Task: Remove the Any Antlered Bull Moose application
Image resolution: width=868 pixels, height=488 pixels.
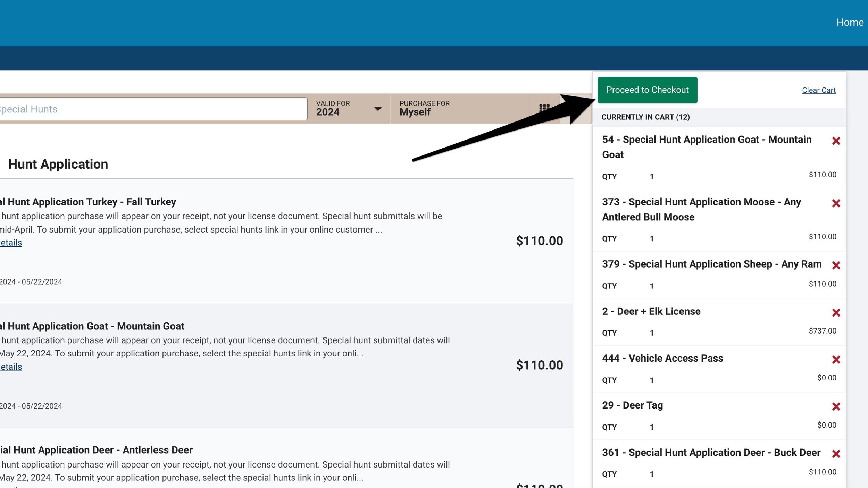Action: pyautogui.click(x=837, y=203)
